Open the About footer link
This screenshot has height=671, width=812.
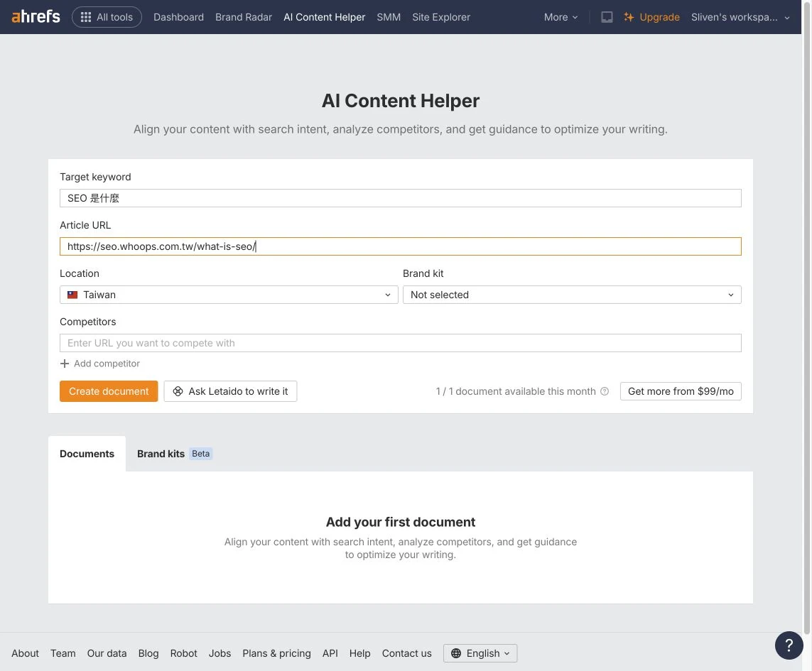click(x=25, y=653)
